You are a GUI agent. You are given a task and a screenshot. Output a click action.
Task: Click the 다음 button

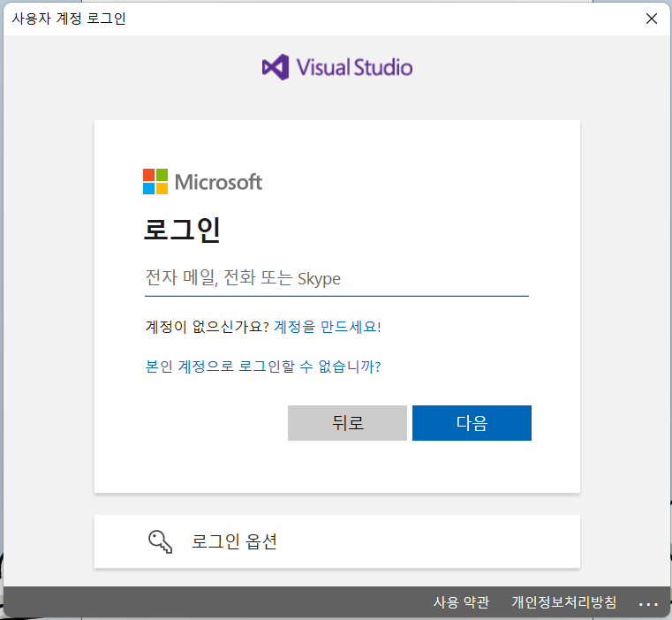tap(472, 423)
